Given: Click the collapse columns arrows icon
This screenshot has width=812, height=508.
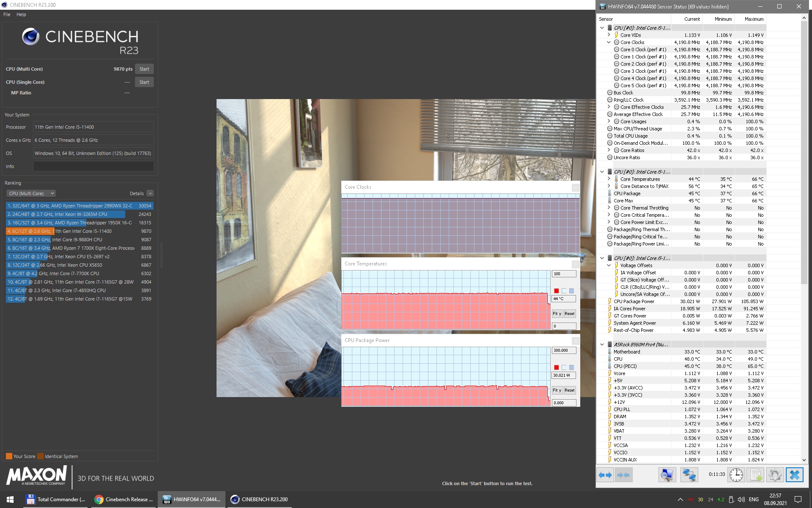Looking at the screenshot, I should 624,475.
